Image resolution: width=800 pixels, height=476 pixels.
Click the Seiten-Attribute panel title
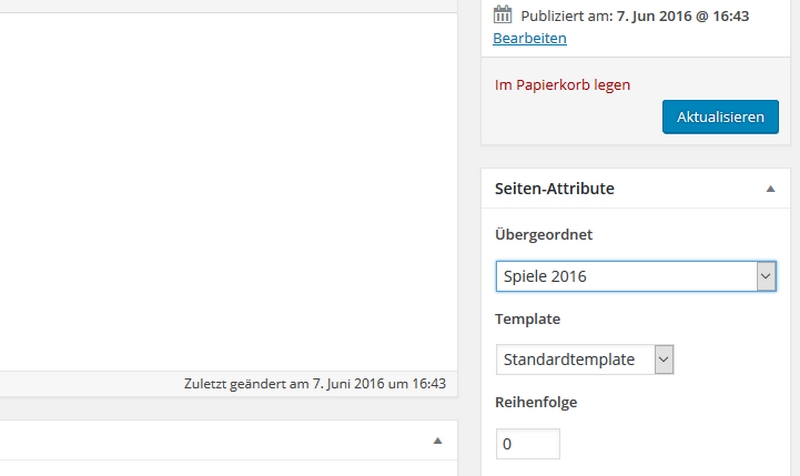554,188
